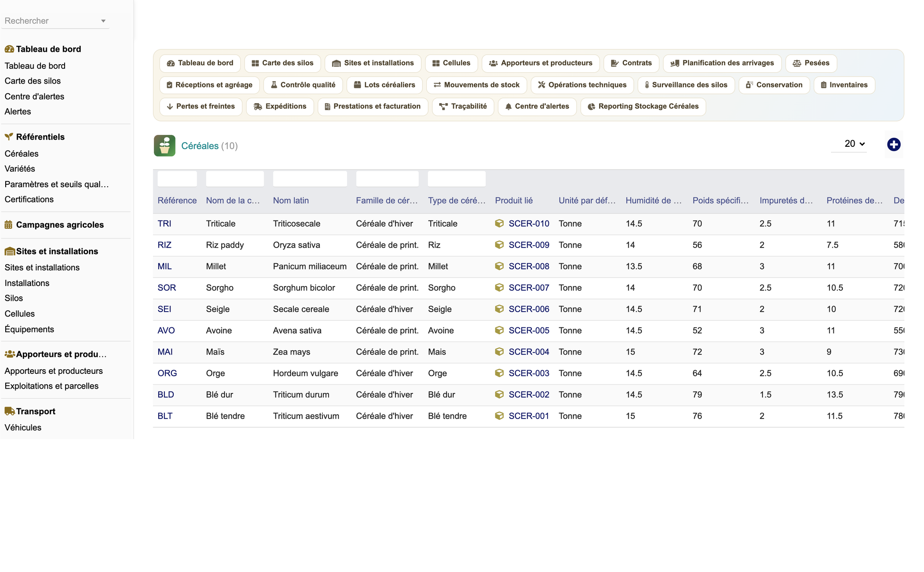
Task: Click the green Céréales plant icon
Action: pyautogui.click(x=164, y=146)
